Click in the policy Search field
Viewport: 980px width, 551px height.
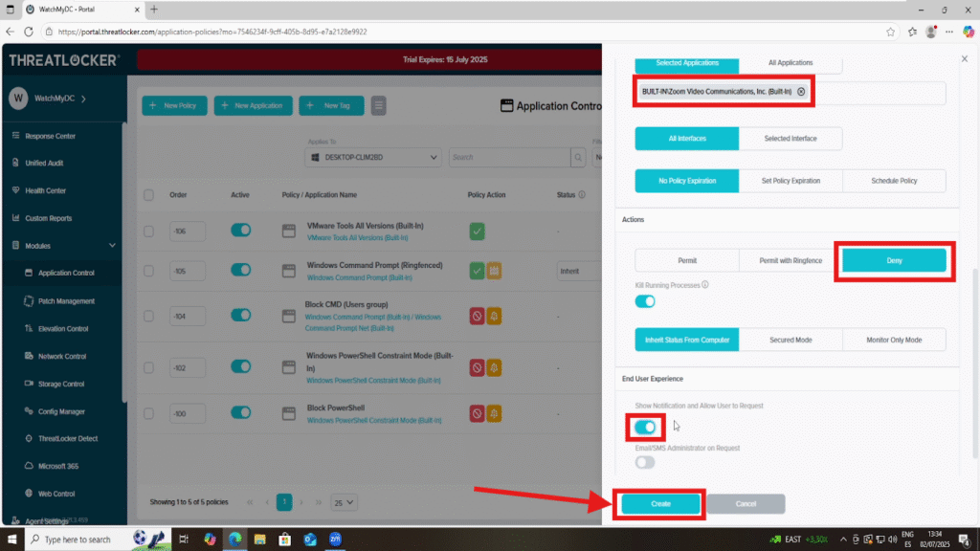point(509,158)
